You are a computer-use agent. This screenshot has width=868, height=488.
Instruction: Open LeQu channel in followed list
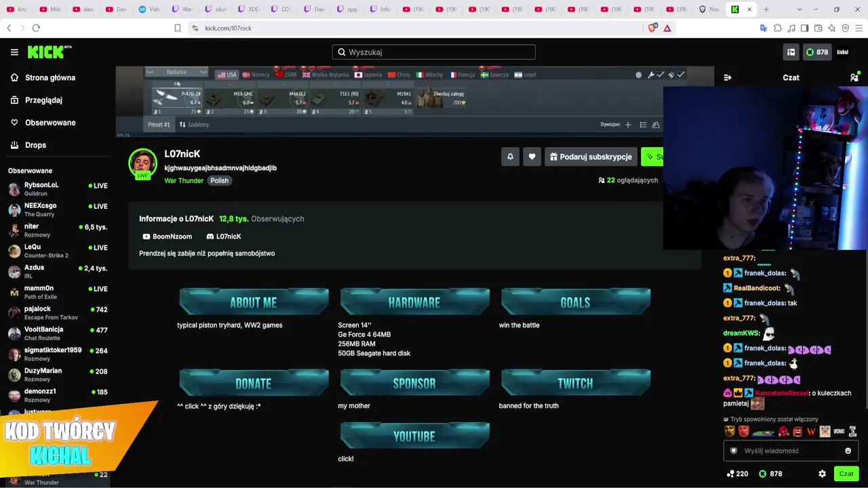[58, 251]
